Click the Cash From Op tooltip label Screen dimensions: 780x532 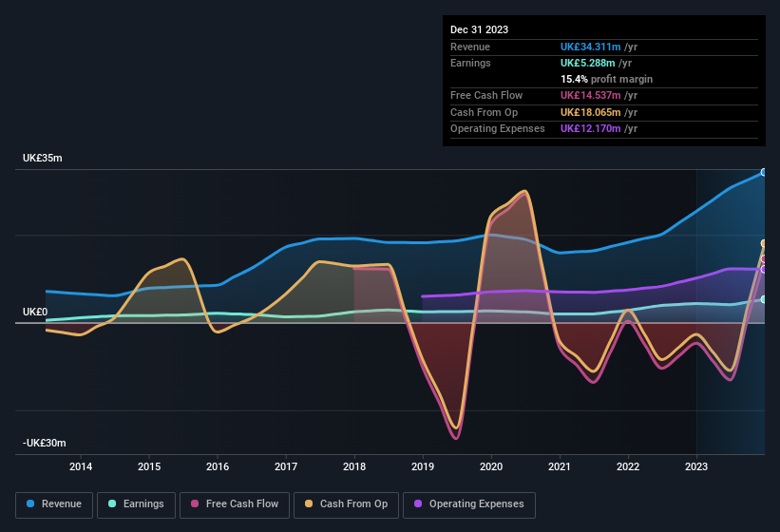pyautogui.click(x=484, y=112)
